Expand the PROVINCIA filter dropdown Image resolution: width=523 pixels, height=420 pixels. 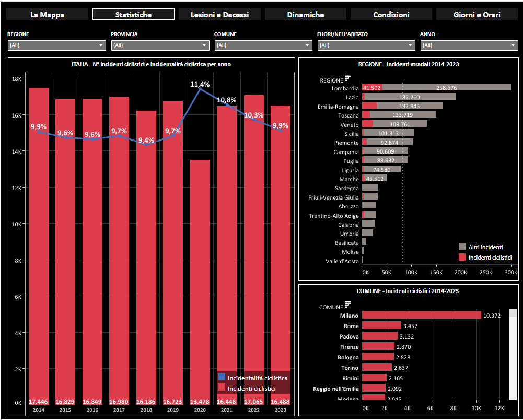pyautogui.click(x=160, y=45)
